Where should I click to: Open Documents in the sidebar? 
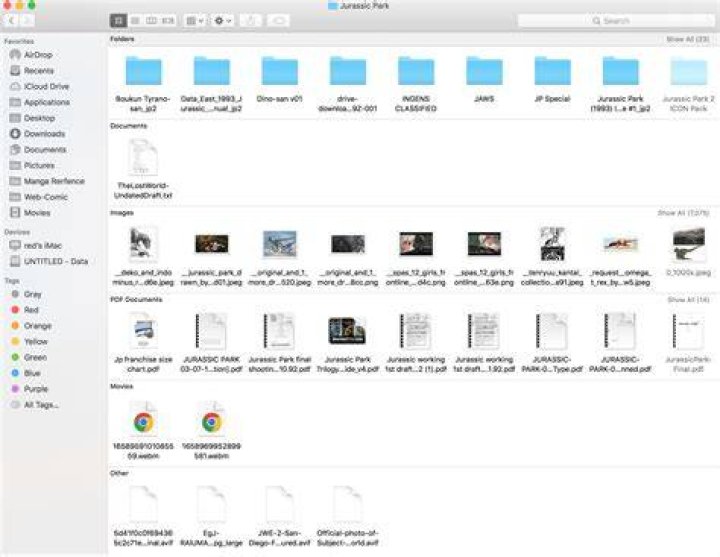[45, 150]
